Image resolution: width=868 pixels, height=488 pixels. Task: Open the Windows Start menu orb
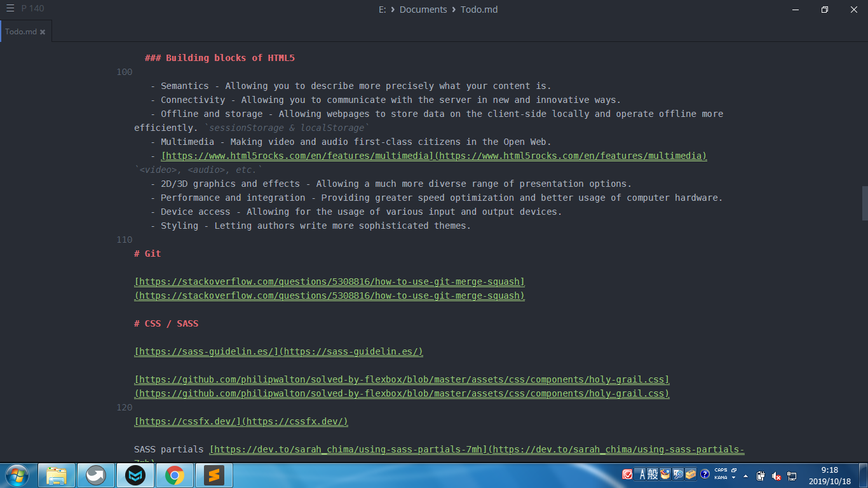point(16,475)
